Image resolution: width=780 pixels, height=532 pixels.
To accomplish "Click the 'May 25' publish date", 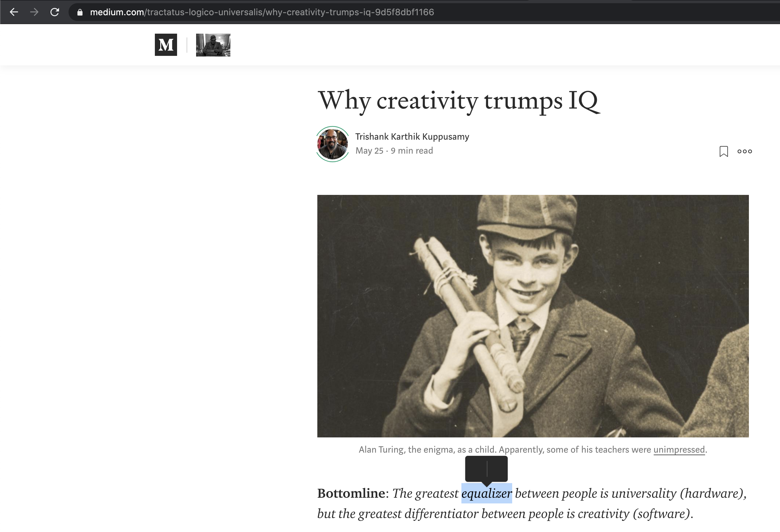I will point(369,151).
